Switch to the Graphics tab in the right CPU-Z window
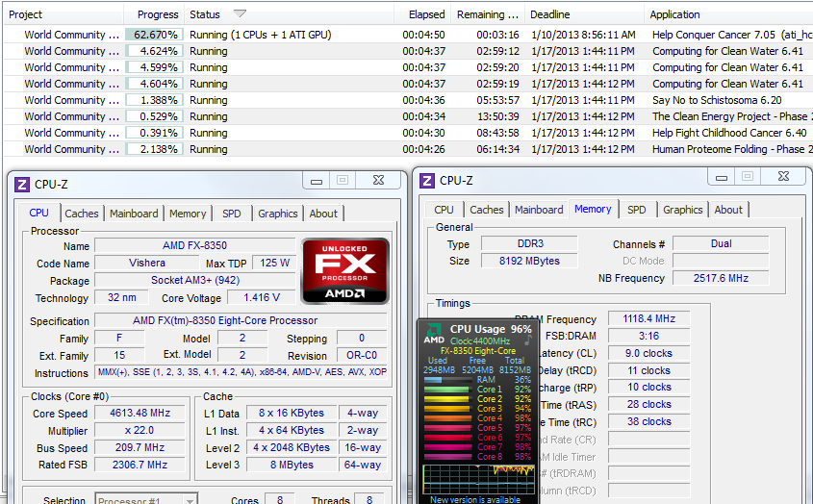This screenshot has width=813, height=504. tap(683, 210)
